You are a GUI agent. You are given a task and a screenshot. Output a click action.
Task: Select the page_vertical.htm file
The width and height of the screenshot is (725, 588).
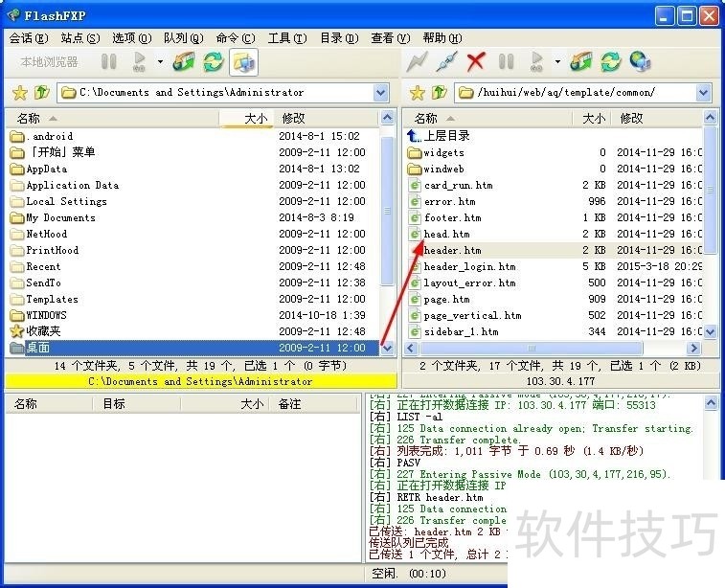(554, 315)
